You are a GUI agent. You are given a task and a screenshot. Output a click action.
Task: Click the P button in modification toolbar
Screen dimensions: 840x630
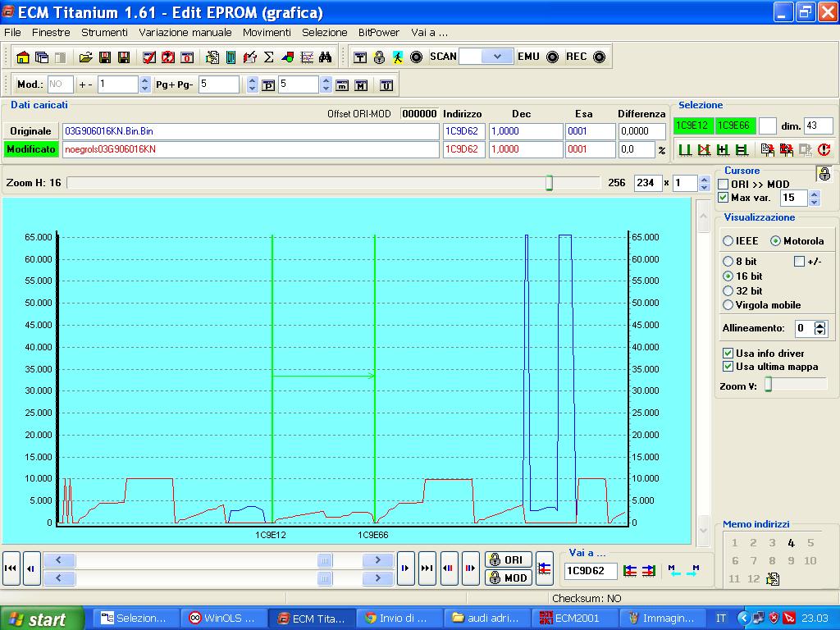coord(268,85)
